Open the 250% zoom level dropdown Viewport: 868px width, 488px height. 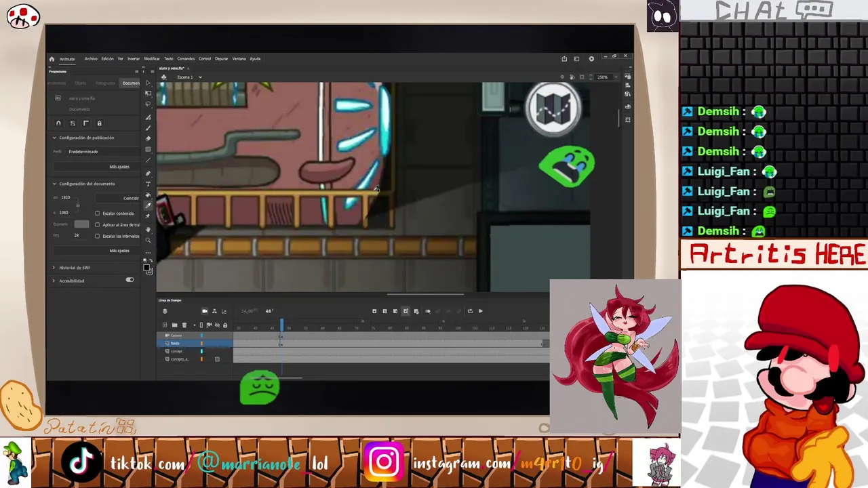click(615, 77)
